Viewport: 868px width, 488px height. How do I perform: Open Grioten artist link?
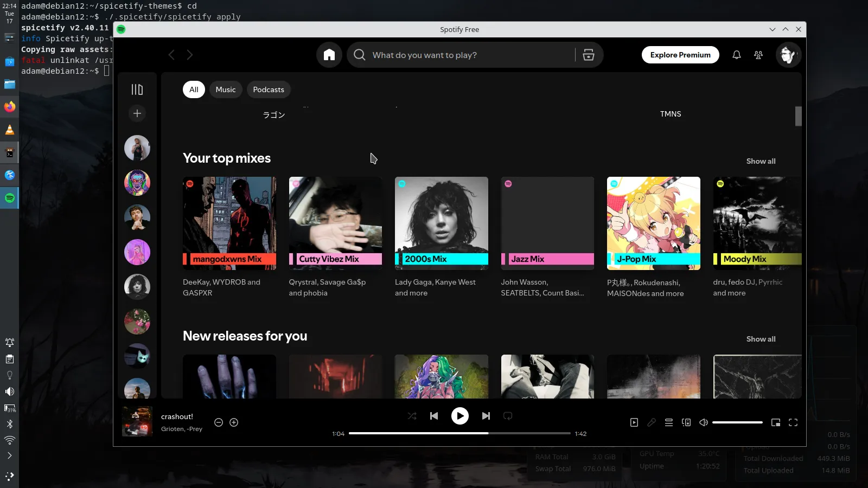173,429
